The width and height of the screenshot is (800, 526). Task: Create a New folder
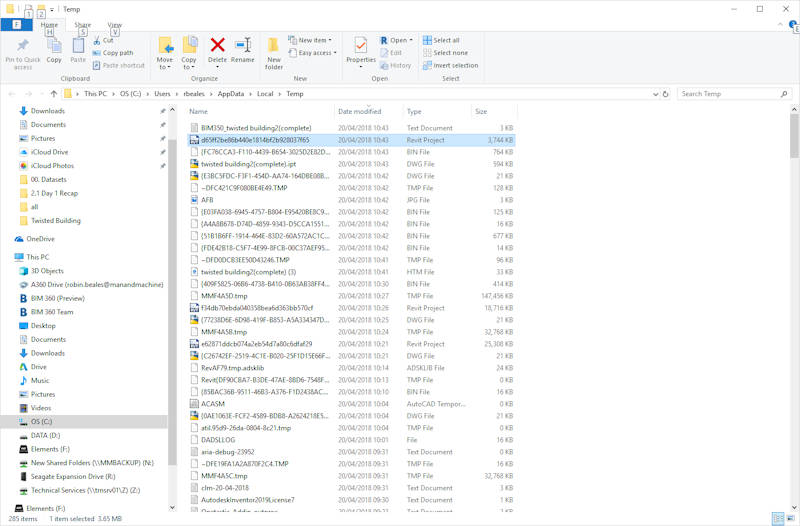tap(274, 53)
